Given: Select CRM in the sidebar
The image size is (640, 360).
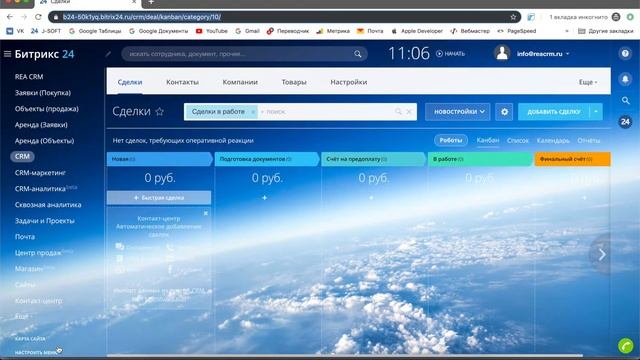Looking at the screenshot, I should 22,156.
